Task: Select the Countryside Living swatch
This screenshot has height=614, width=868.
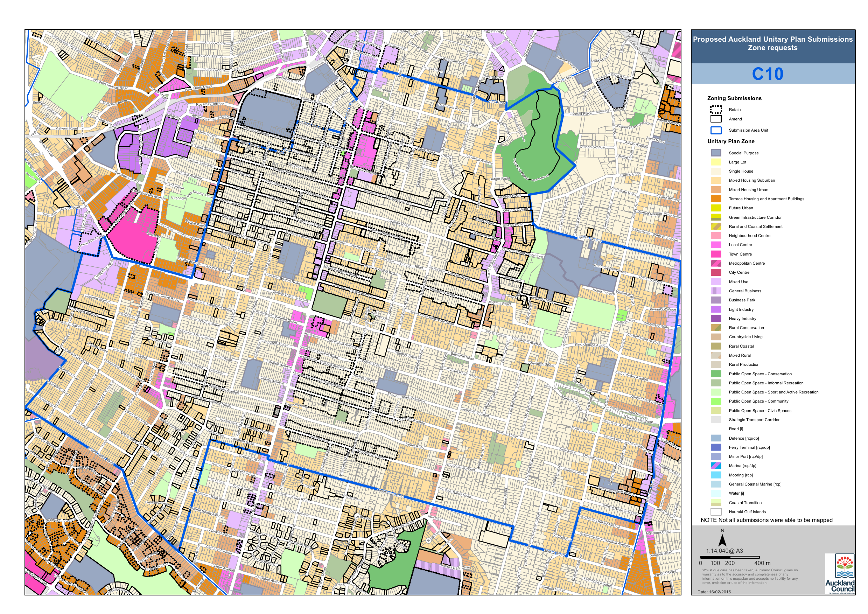Action: pos(716,337)
